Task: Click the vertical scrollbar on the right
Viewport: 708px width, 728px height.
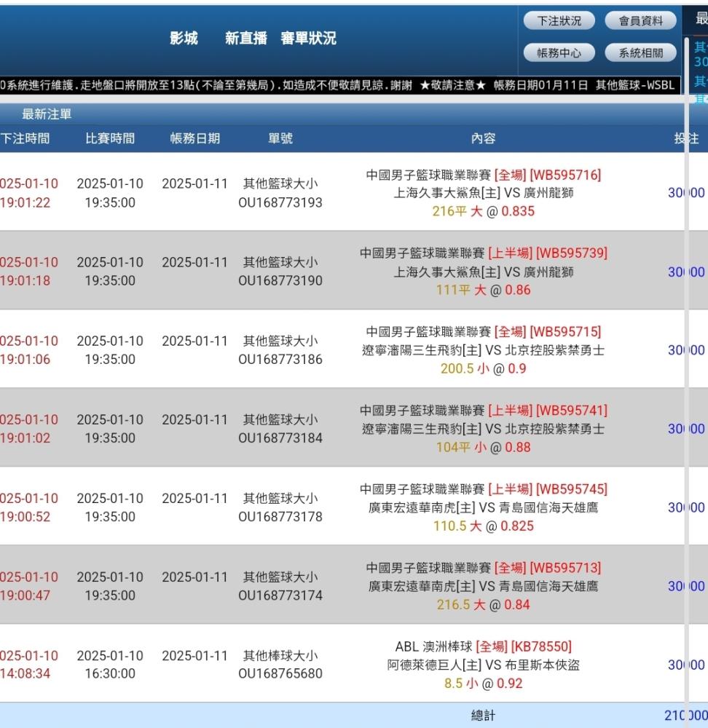Action: click(x=686, y=364)
